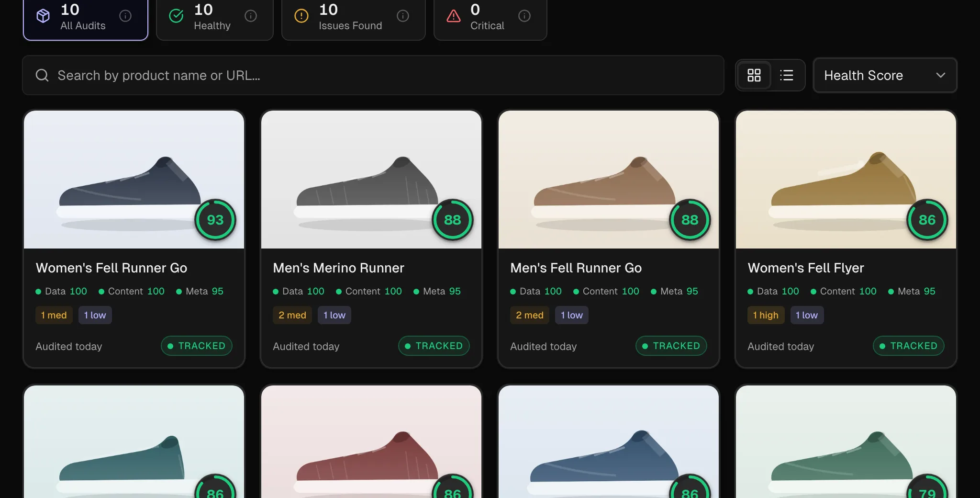Click TRACKED badge on Men's Fell Runner Go

[671, 346]
